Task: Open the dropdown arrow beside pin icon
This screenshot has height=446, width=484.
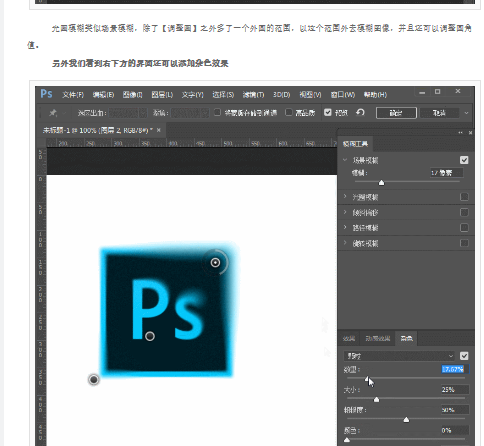Action: pos(64,113)
